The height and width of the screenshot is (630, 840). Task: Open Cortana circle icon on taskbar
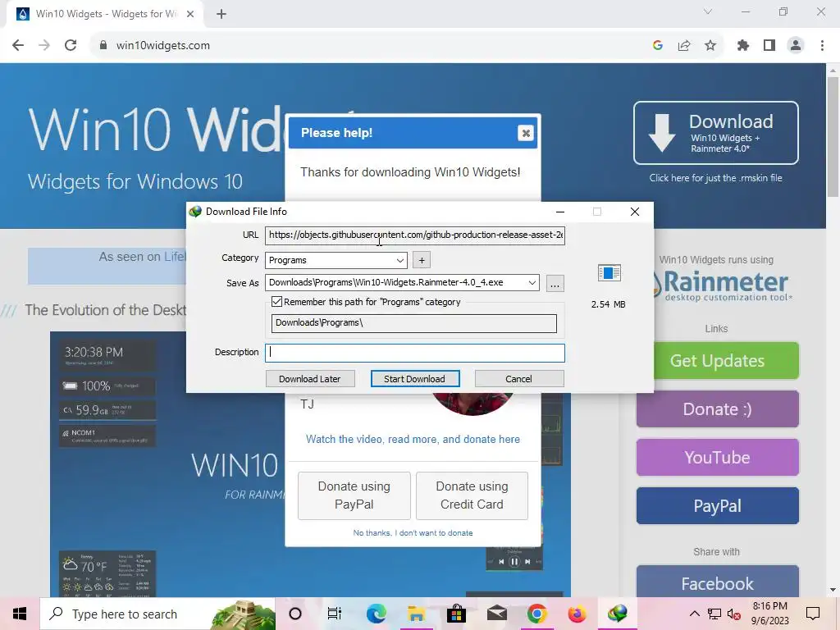pos(295,614)
